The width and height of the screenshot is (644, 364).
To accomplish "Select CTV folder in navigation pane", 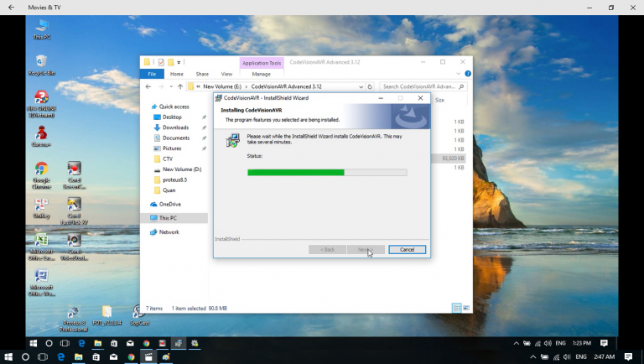I will coord(168,159).
